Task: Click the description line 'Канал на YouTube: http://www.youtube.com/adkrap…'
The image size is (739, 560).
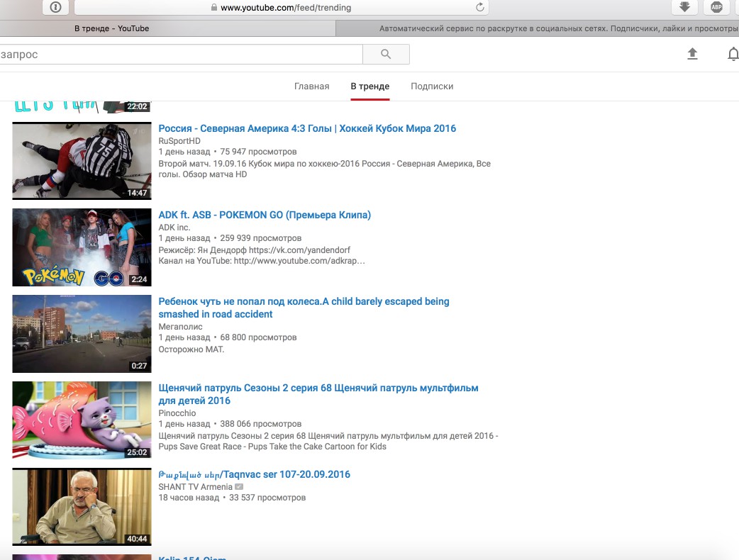Action: click(262, 261)
